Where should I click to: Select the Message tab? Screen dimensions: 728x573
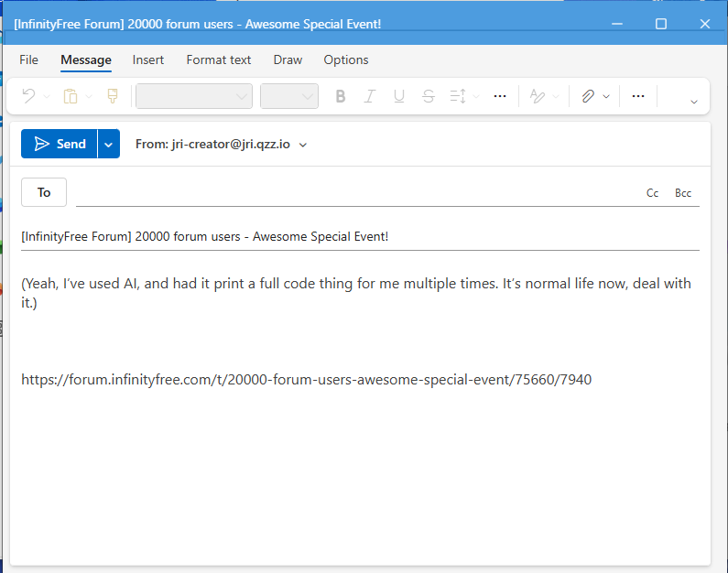tap(86, 59)
